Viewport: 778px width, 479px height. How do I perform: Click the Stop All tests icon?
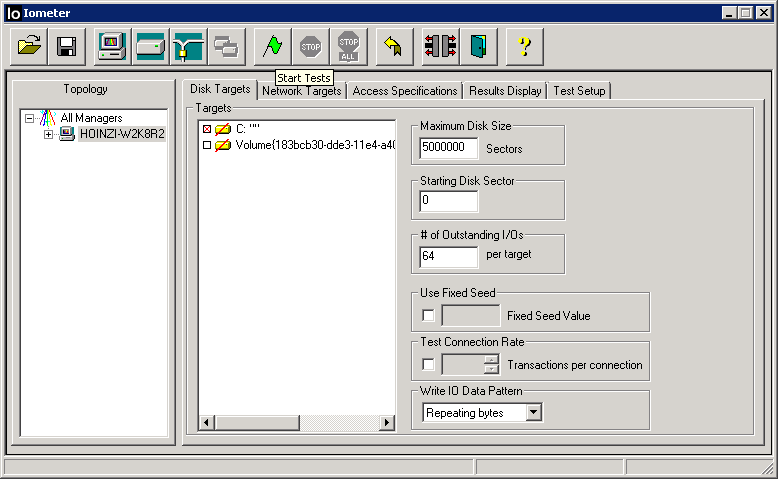(349, 47)
